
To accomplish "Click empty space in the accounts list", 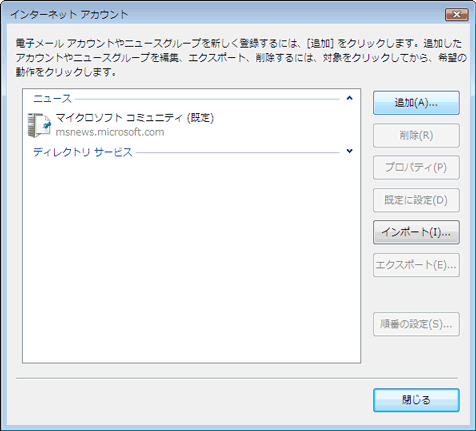I will [x=191, y=260].
